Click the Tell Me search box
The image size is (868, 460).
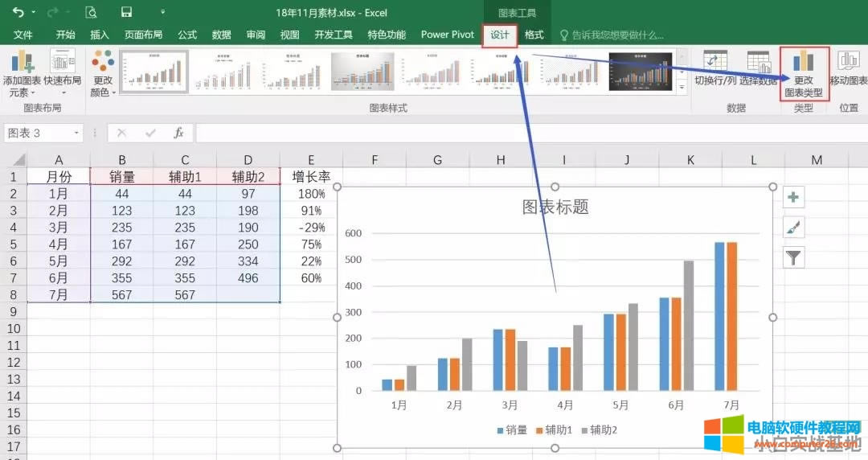click(x=616, y=35)
